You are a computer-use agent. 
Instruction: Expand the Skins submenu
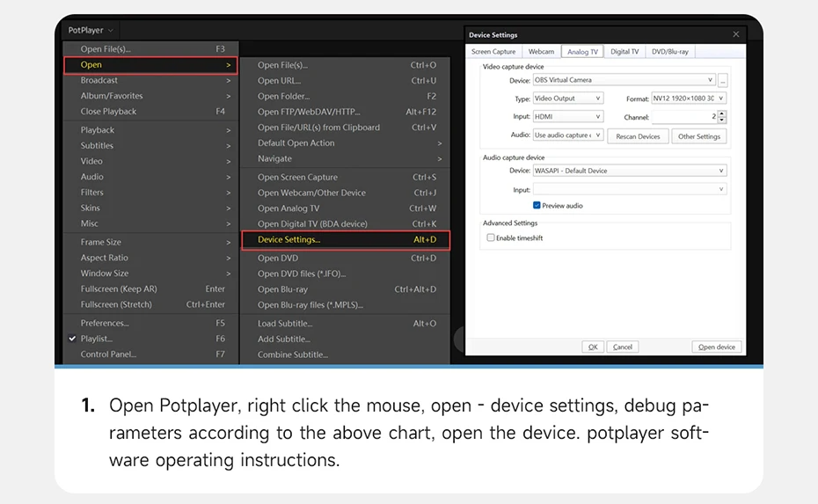[151, 208]
